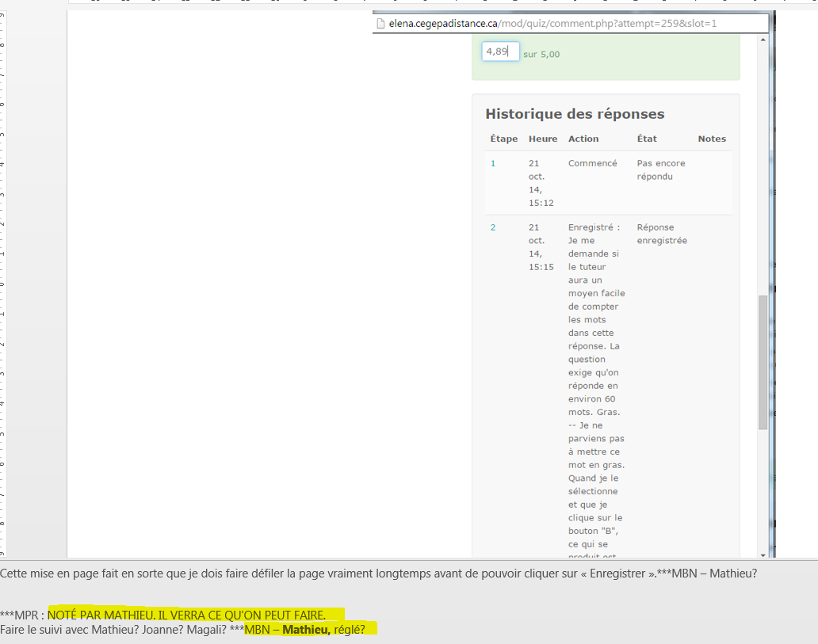
Task: Click the État column header
Action: [647, 139]
